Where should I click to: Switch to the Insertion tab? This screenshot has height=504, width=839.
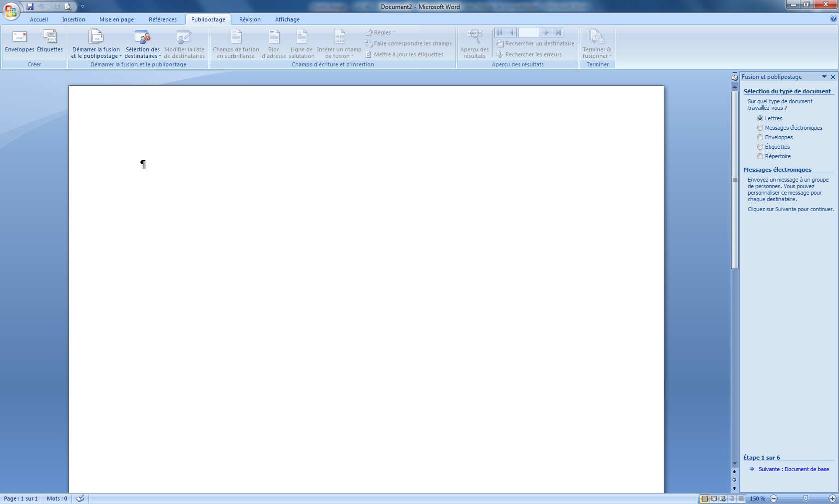pos(74,19)
